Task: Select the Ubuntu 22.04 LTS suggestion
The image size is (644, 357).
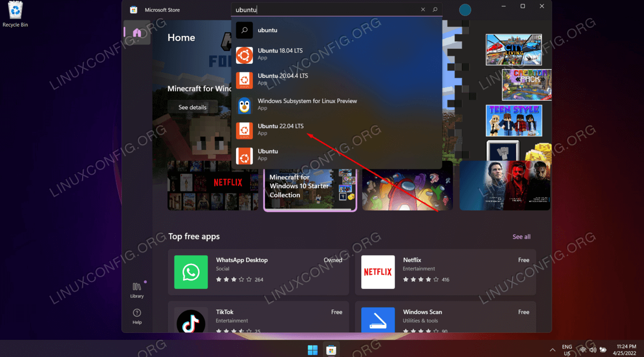Action: [336, 130]
